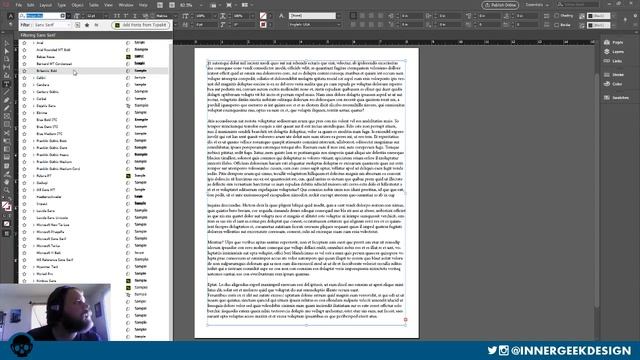
Task: Open the language English USA dropdown
Action: pyautogui.click(x=315, y=25)
